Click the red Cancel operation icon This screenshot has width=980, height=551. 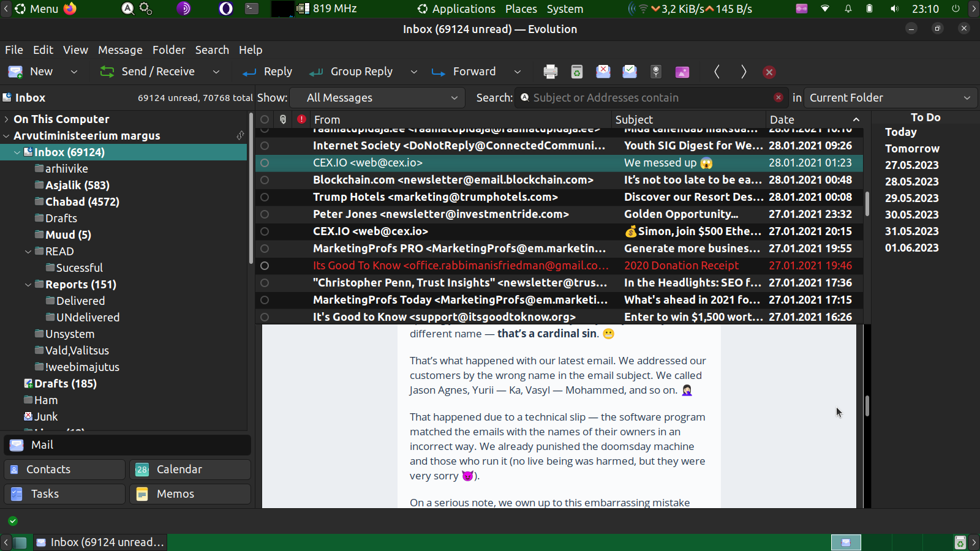(x=769, y=72)
